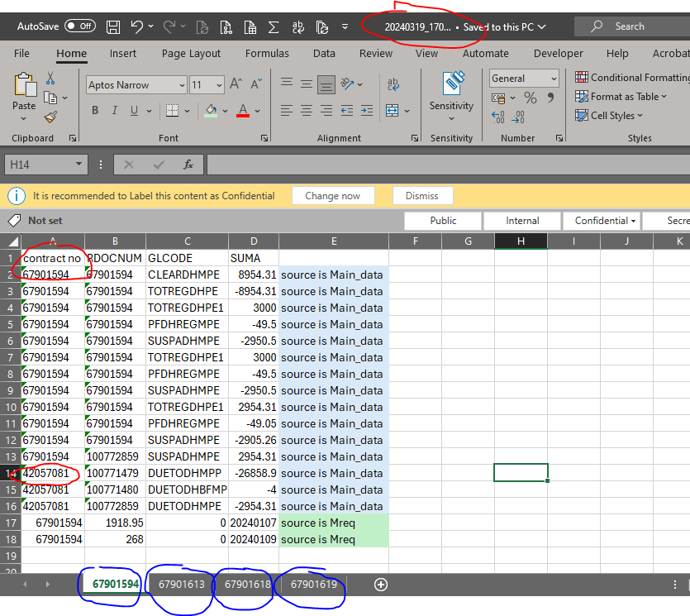Click the Center alignment icon

(x=307, y=111)
